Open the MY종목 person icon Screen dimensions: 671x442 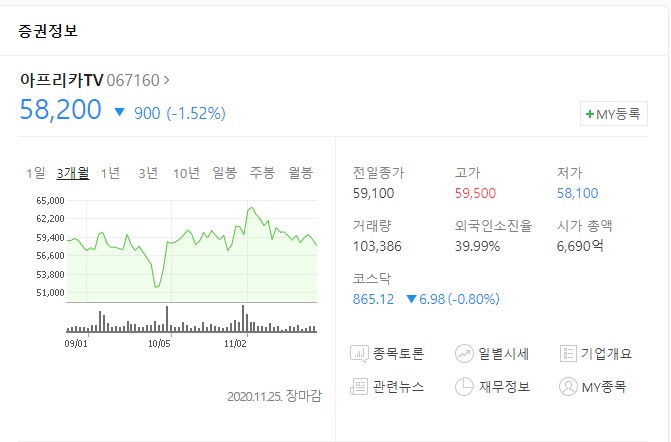coord(568,386)
